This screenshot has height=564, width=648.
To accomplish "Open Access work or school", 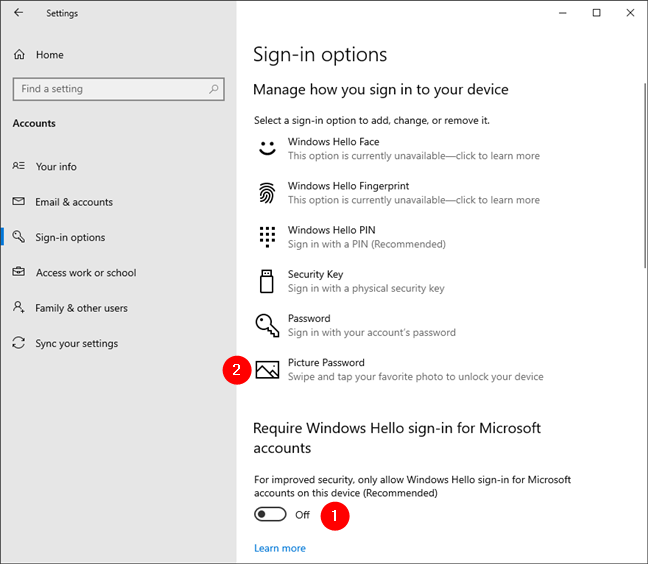I will point(86,273).
